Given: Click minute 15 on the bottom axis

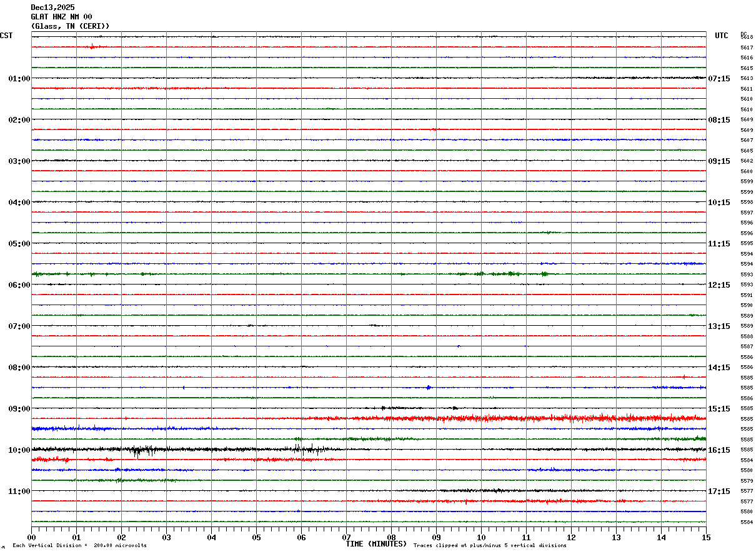Looking at the screenshot, I should pos(705,537).
